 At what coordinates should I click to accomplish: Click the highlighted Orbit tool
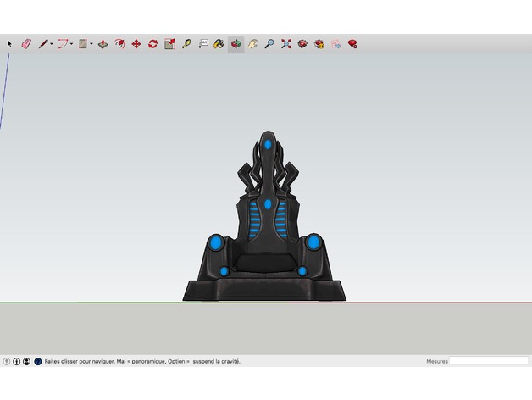tap(236, 44)
